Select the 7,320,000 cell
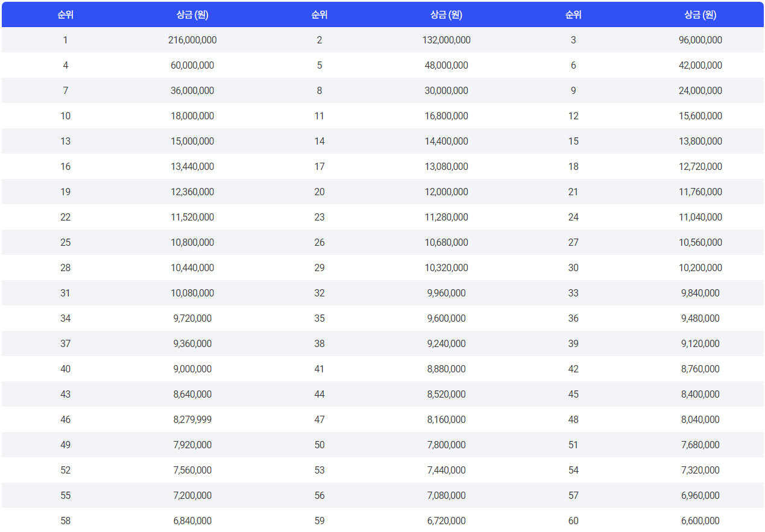The image size is (765, 532). pyautogui.click(x=700, y=470)
